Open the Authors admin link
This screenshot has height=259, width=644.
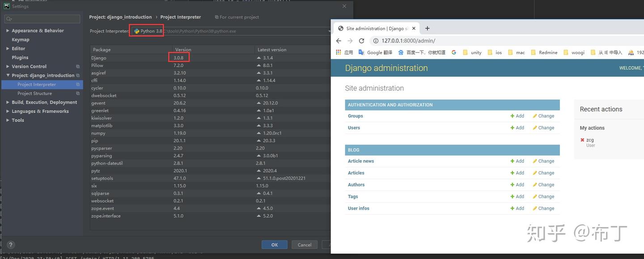click(356, 184)
